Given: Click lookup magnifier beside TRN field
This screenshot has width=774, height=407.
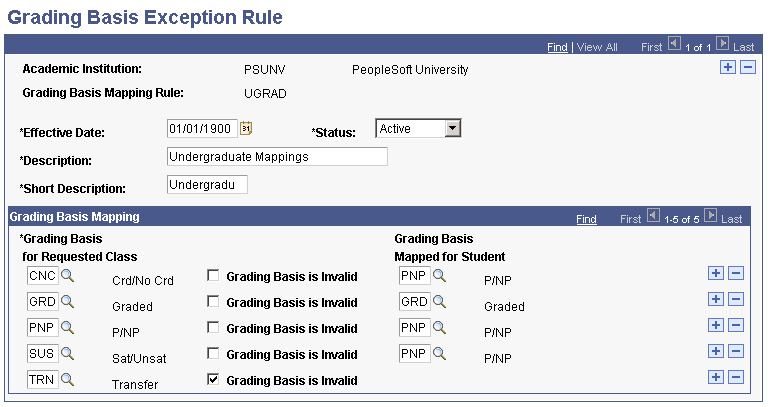Looking at the screenshot, I should point(67,377).
